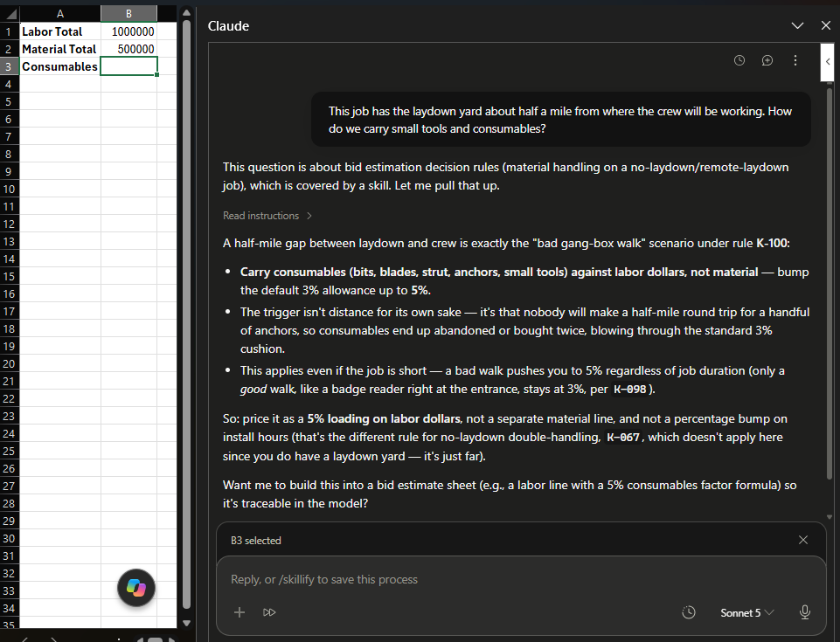Collapse the Claude pane with chevron
Screen dimensions: 840x642
tap(798, 25)
